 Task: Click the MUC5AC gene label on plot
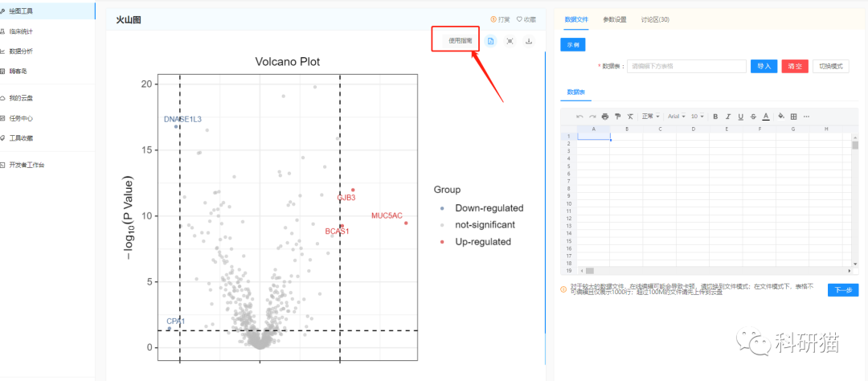point(387,215)
